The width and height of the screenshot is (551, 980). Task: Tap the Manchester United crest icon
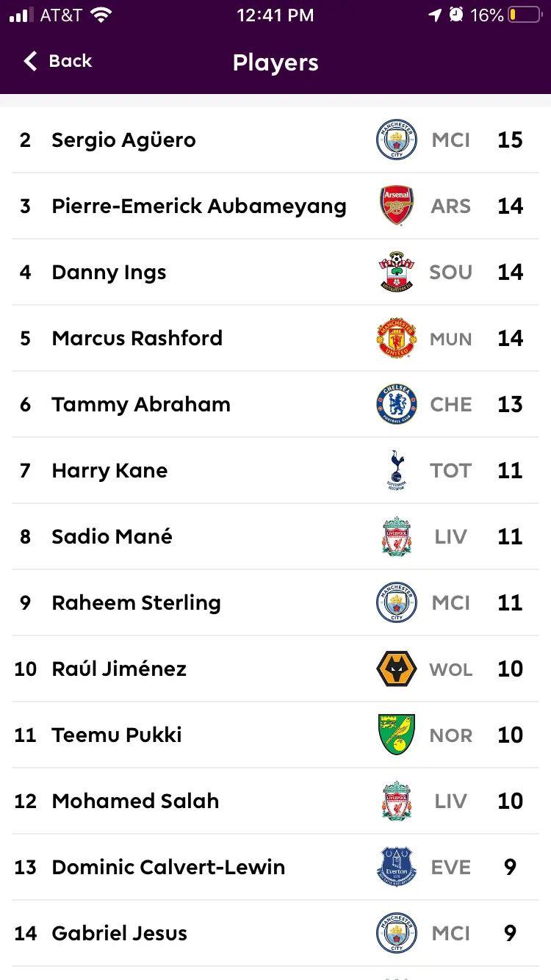point(397,338)
